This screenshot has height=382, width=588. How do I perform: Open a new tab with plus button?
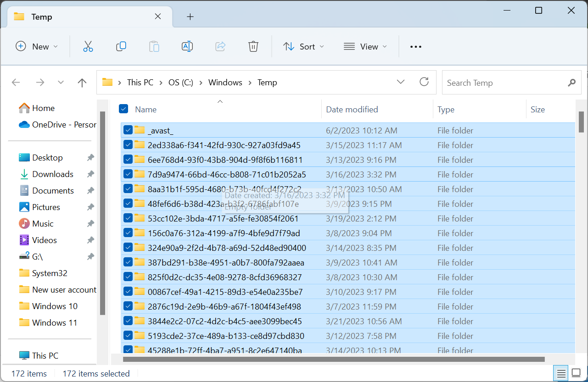190,17
